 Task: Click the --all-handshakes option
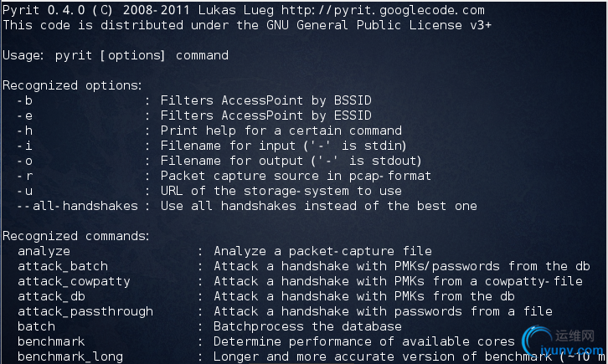(x=78, y=206)
